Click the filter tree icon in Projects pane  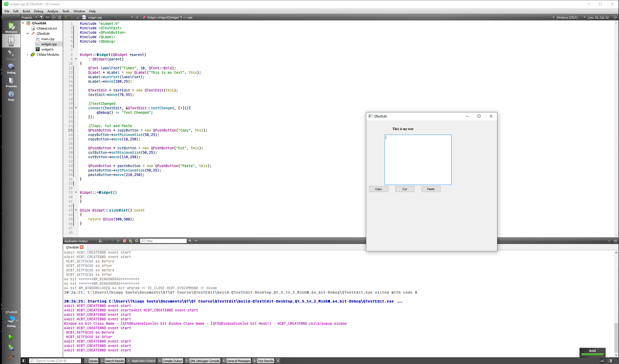41,18
